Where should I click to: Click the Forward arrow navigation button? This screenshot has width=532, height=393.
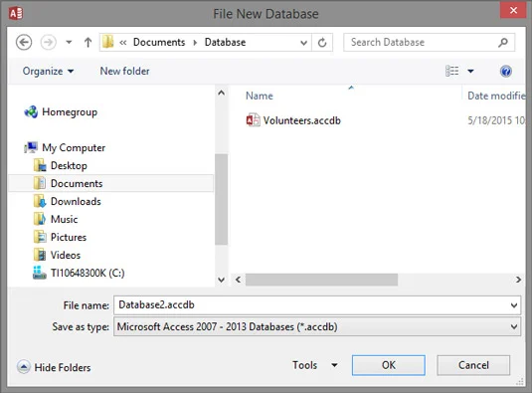click(x=48, y=43)
